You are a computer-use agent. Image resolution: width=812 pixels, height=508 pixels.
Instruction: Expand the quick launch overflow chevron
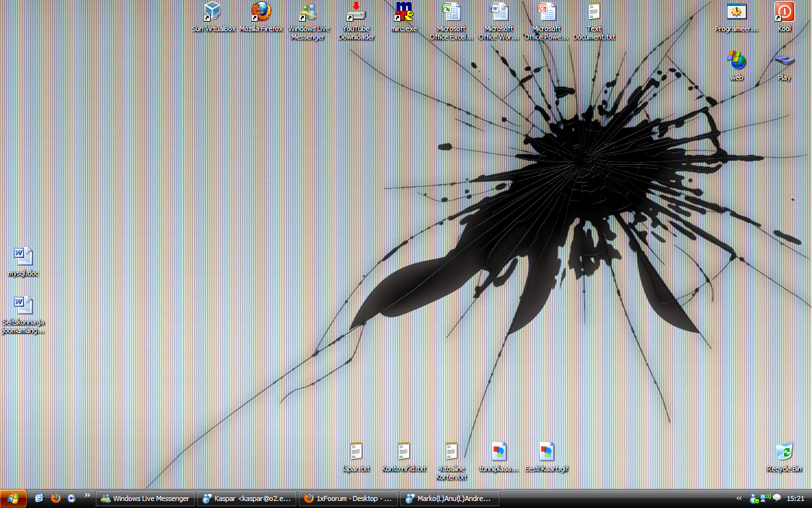coord(87,496)
